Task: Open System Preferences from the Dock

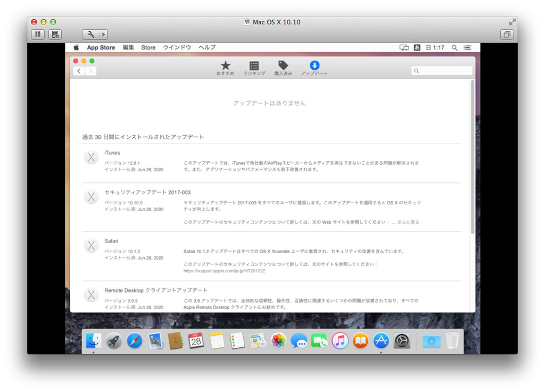Action: click(x=402, y=341)
